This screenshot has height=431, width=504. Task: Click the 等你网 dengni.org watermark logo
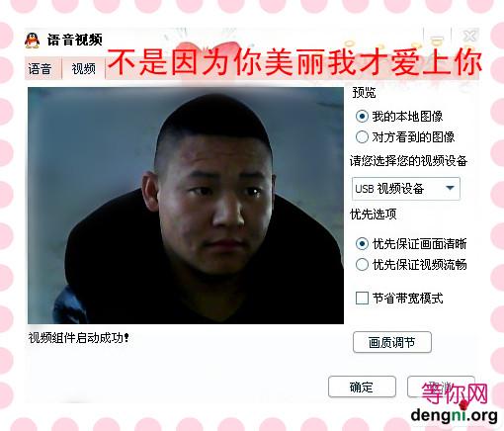click(455, 402)
